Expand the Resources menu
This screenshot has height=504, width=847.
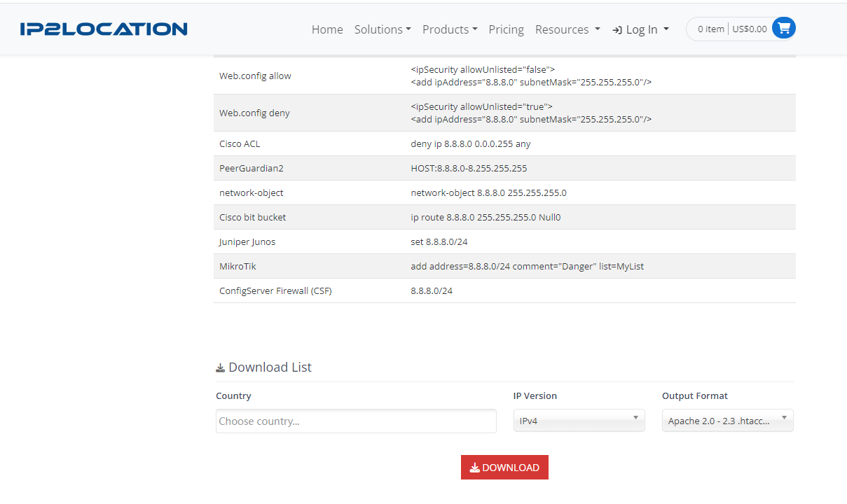point(567,29)
